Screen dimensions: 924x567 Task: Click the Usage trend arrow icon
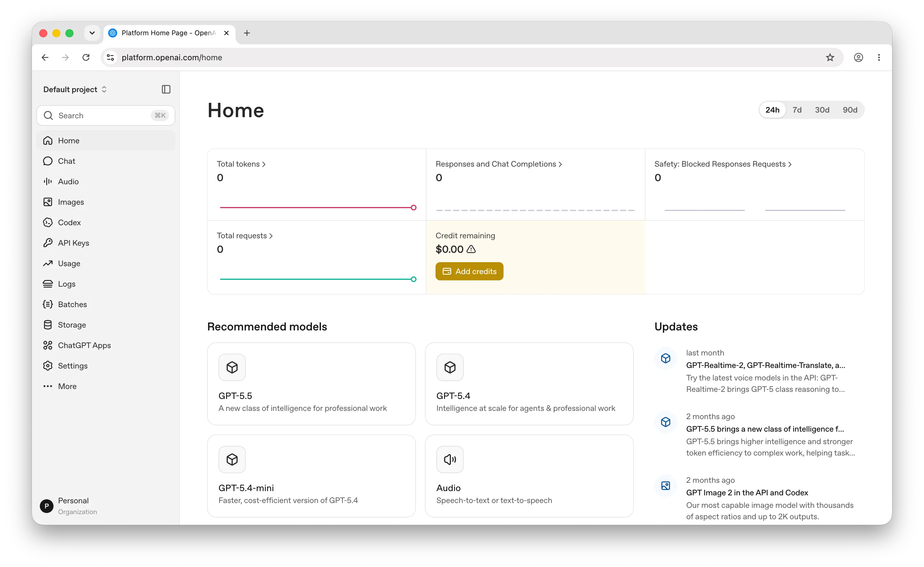[48, 264]
